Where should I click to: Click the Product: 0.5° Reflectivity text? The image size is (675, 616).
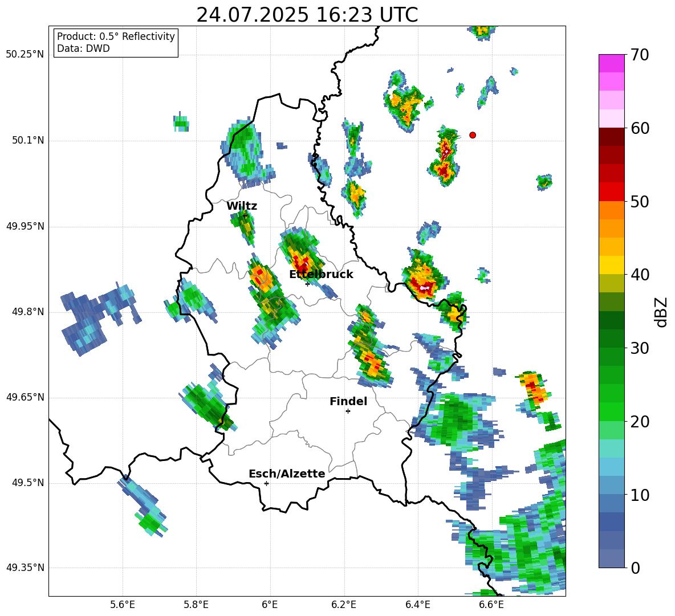116,36
